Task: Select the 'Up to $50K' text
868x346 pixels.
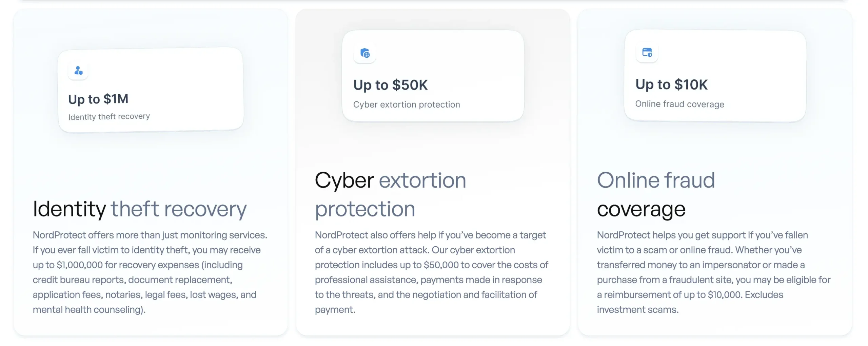Action: [x=390, y=85]
